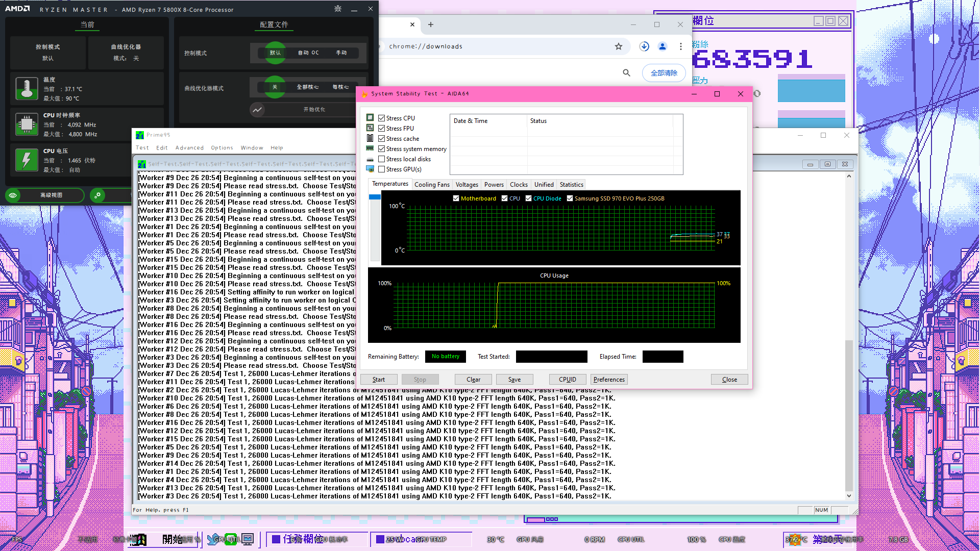
Task: Uncheck Motherboard temperature graph checkbox
Action: click(x=456, y=198)
